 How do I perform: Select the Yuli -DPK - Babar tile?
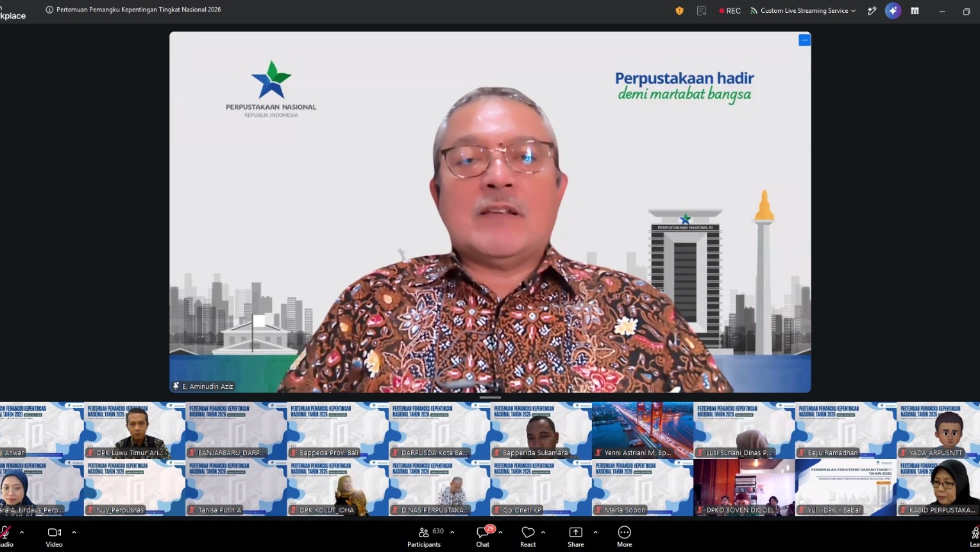pyautogui.click(x=846, y=488)
